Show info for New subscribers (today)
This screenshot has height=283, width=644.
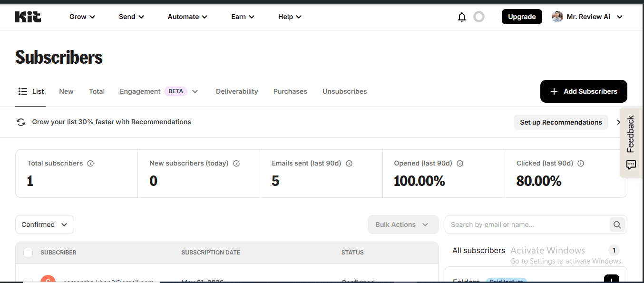click(236, 163)
